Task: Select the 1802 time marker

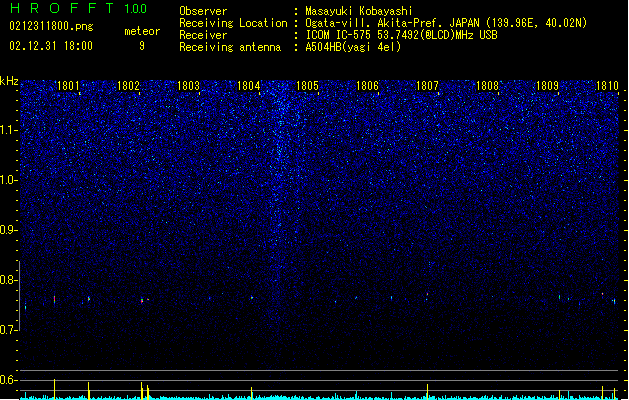Action: point(128,86)
